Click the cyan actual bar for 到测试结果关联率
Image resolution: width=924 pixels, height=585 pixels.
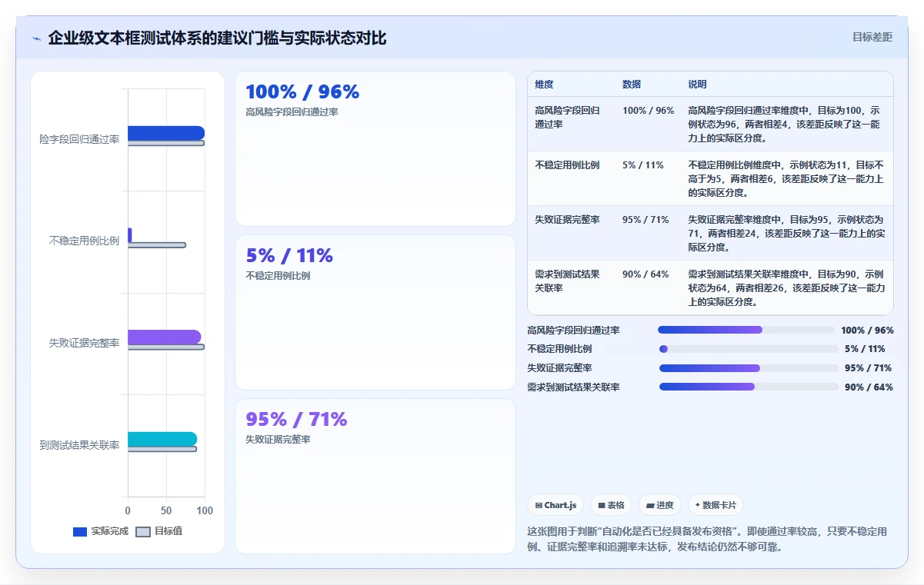[162, 439]
